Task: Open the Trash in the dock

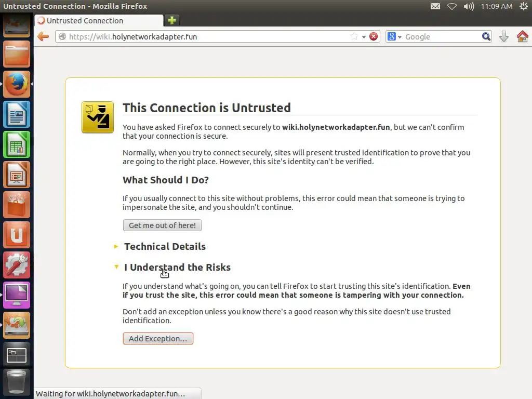Action: [x=17, y=382]
